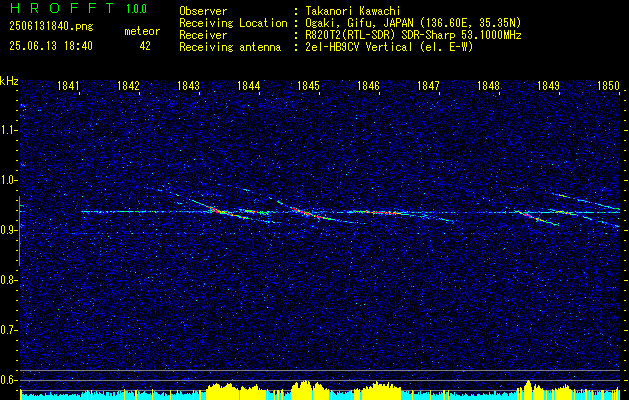Click the 1847 time marker

coord(428,86)
